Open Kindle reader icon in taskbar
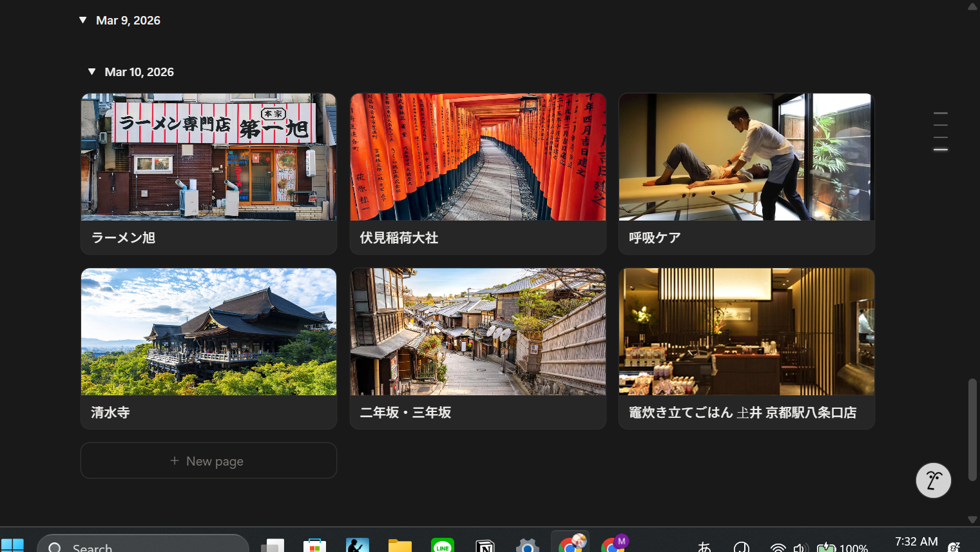This screenshot has width=980, height=552. (x=357, y=546)
